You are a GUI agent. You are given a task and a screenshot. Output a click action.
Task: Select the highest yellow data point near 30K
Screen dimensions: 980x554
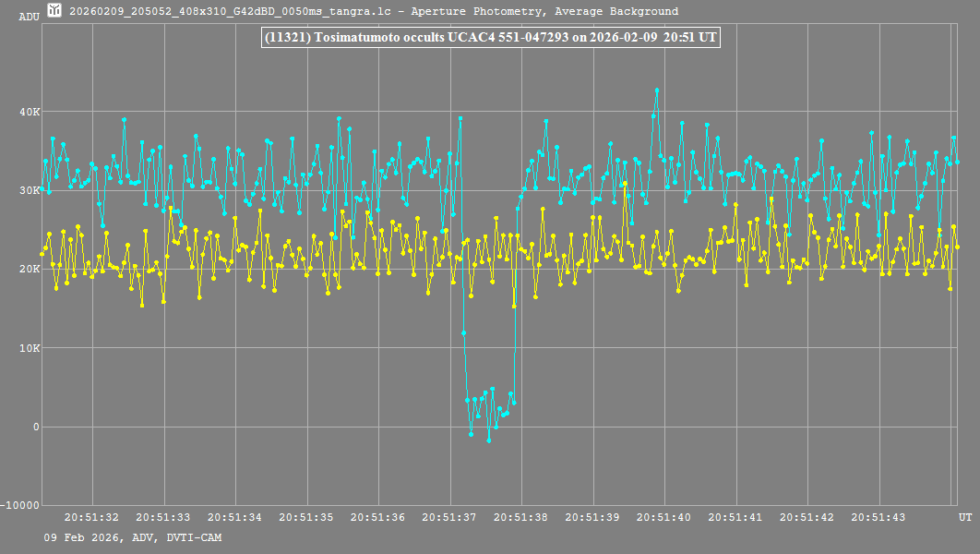[625, 184]
